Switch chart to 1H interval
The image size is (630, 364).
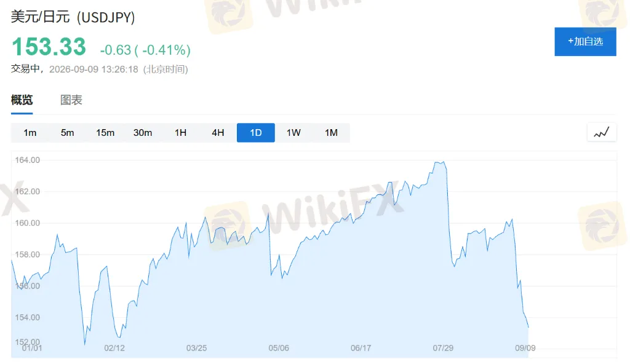click(180, 133)
